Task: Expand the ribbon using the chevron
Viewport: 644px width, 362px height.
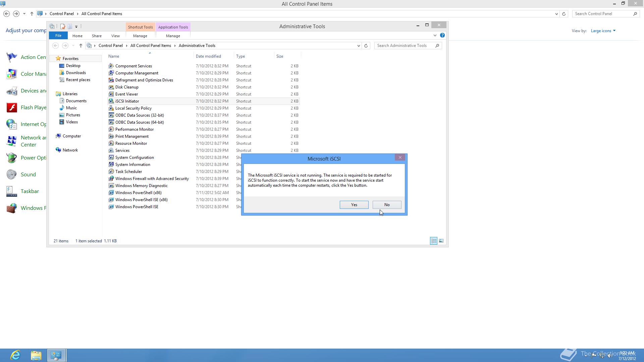Action: (435, 36)
